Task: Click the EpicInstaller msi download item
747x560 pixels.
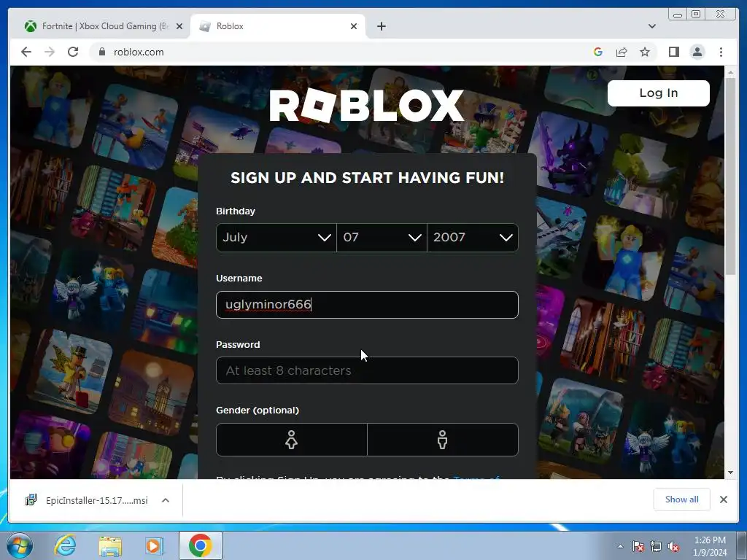Action: (x=88, y=500)
